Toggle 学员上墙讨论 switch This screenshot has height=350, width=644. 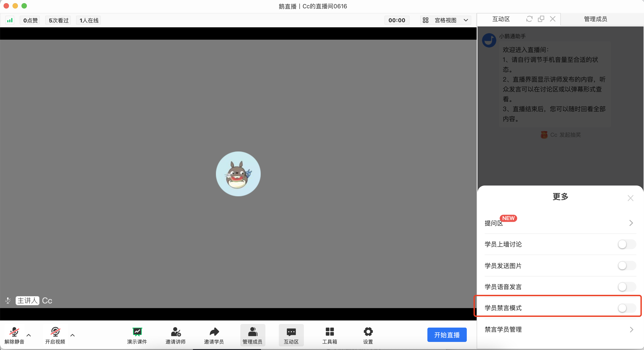(627, 244)
